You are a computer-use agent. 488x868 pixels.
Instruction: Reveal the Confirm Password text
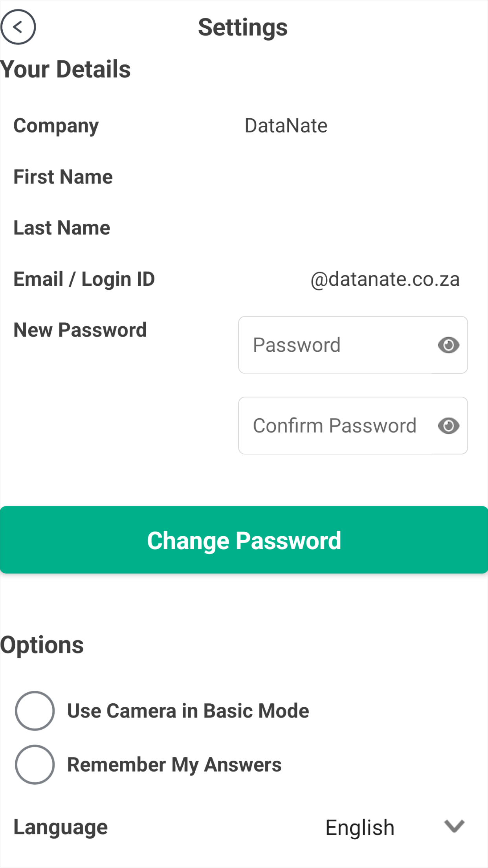pos(448,426)
